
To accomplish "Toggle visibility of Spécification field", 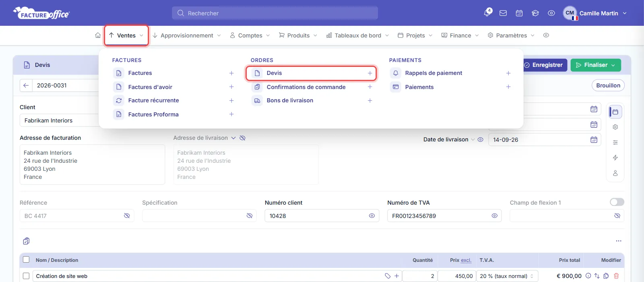I will tap(250, 216).
